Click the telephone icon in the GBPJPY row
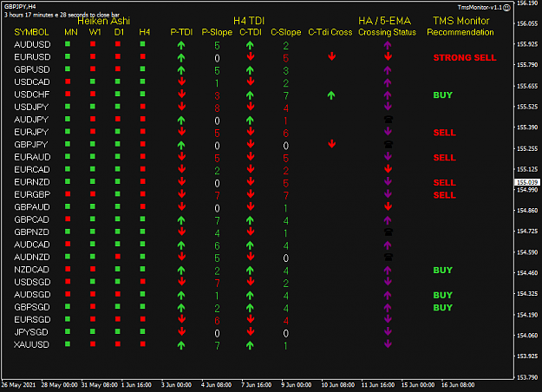542x392 pixels. tap(389, 145)
